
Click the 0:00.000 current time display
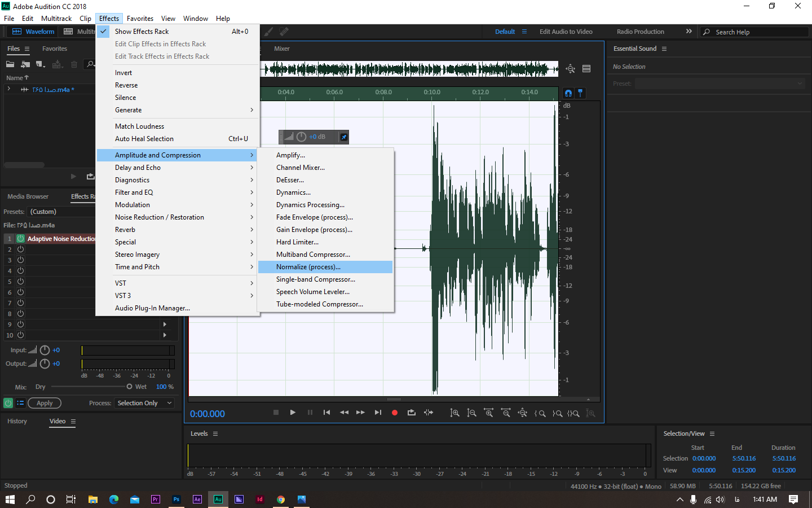click(208, 414)
